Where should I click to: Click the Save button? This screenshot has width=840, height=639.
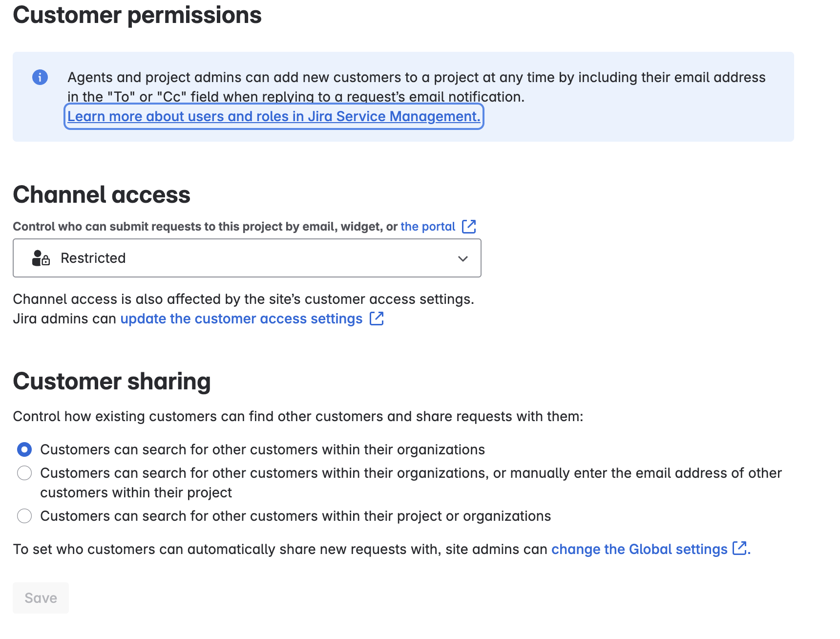[41, 598]
